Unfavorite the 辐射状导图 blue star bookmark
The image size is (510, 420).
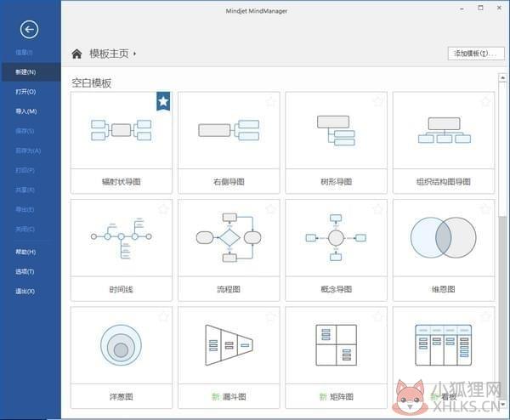tap(163, 101)
